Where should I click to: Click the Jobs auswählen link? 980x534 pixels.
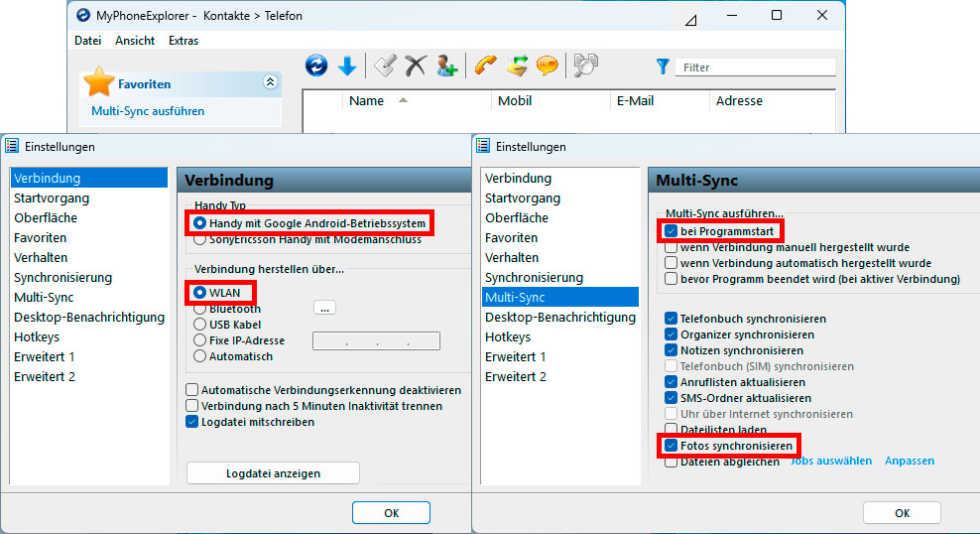[x=830, y=461]
